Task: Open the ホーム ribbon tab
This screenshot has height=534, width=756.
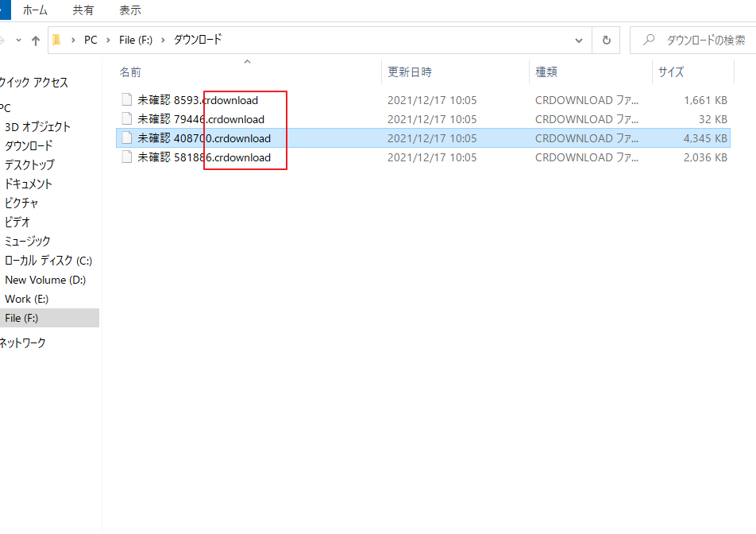Action: coord(34,10)
